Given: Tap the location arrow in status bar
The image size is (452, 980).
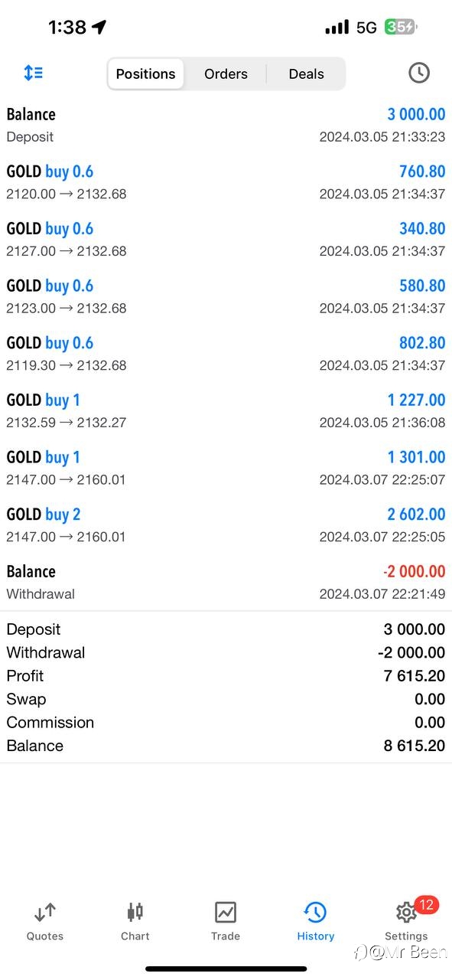Looking at the screenshot, I should 99,27.
